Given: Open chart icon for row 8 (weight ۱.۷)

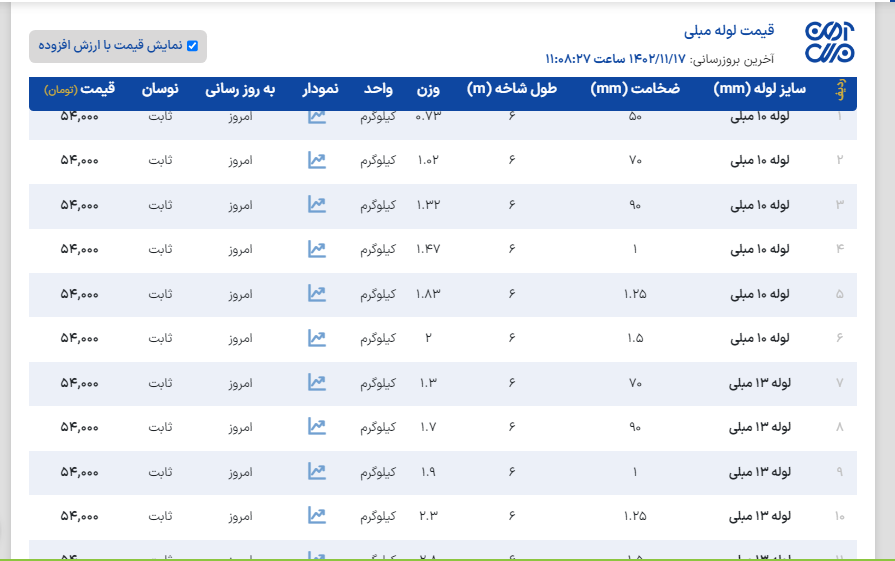Looking at the screenshot, I should tap(316, 427).
